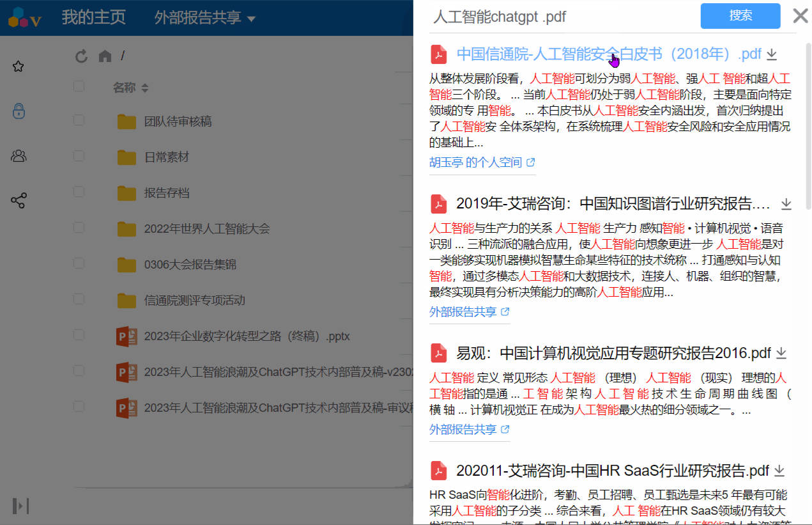Check the box for 0306大会报告集锦 folder
The image size is (812, 525).
click(x=79, y=263)
